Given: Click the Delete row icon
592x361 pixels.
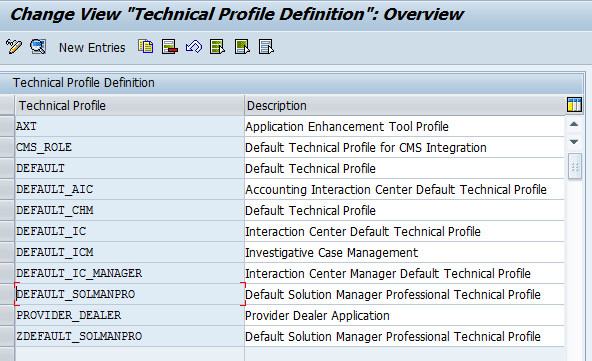Looking at the screenshot, I should click(170, 47).
